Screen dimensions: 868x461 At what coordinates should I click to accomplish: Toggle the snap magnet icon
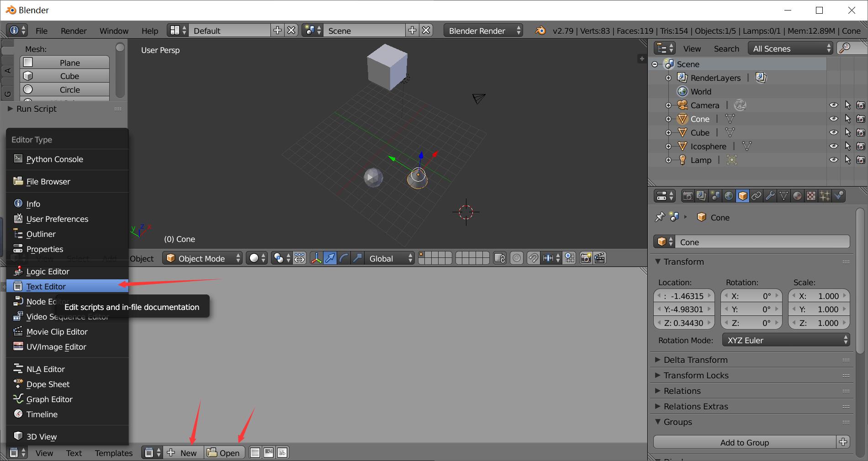click(x=533, y=258)
